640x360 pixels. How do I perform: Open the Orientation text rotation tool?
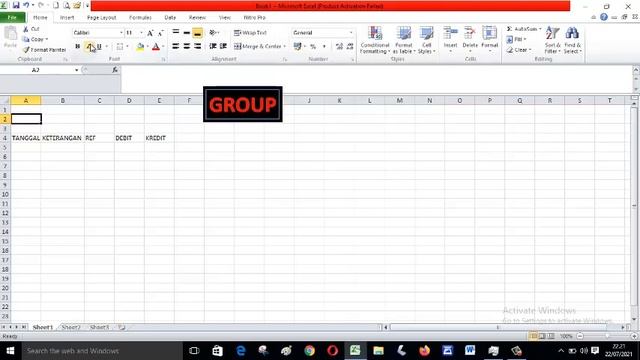[x=213, y=33]
